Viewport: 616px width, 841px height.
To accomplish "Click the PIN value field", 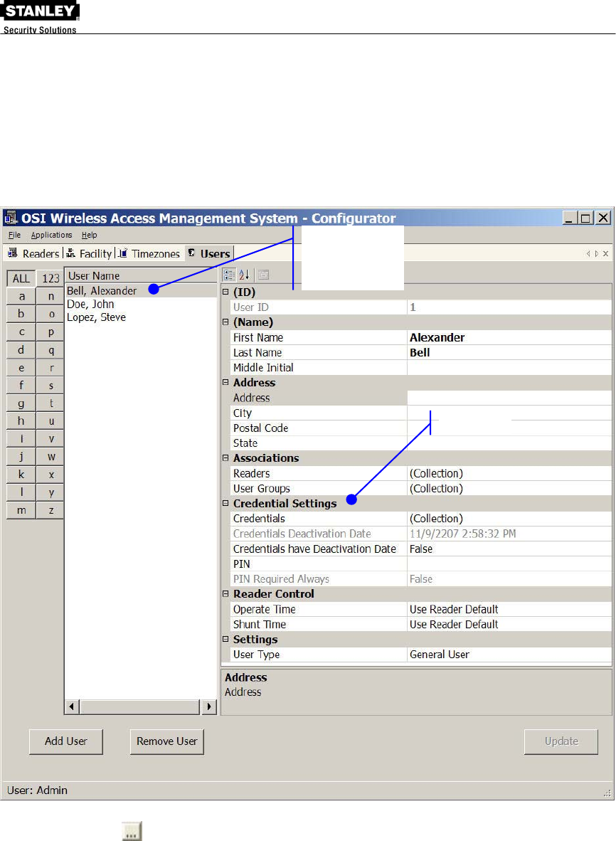I will tap(509, 564).
